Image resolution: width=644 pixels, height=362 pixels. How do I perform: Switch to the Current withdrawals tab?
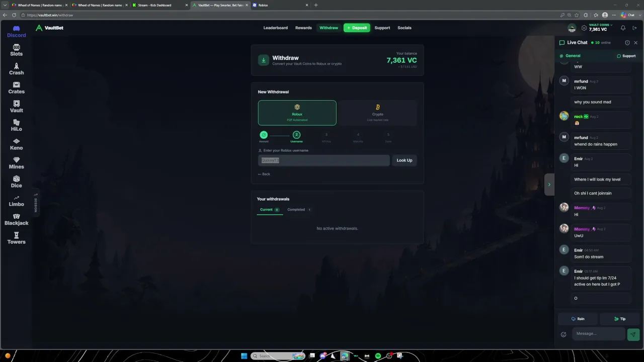pos(270,210)
